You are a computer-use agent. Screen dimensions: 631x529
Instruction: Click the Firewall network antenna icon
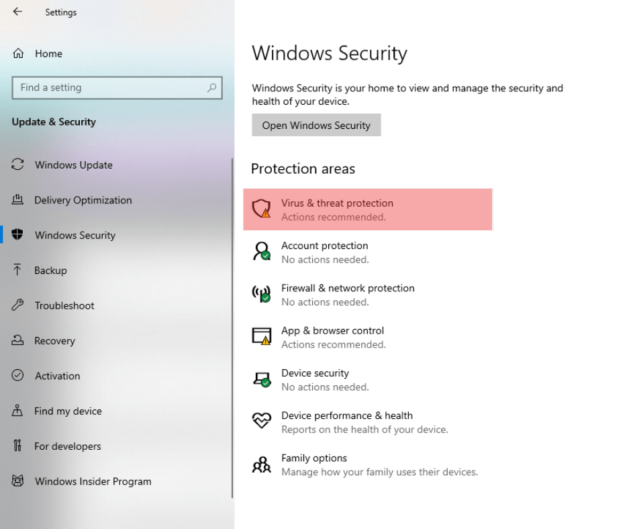click(x=261, y=294)
